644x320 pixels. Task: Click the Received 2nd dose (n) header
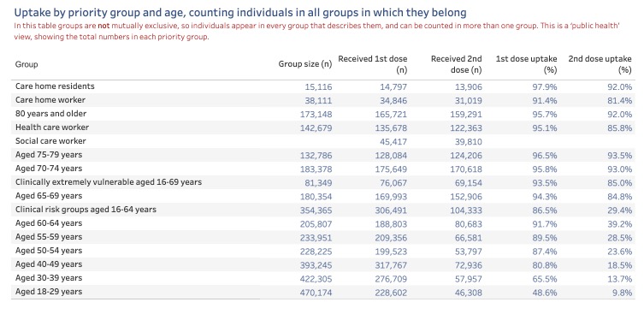[x=457, y=64]
